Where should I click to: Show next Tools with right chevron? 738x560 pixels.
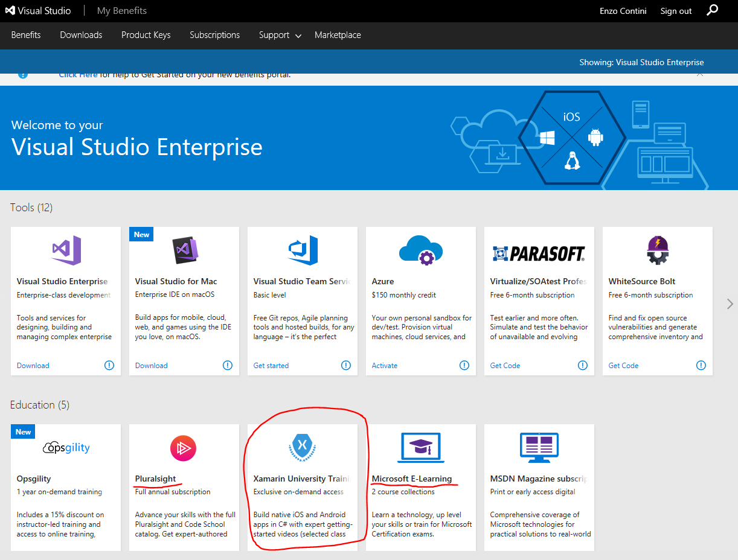730,305
